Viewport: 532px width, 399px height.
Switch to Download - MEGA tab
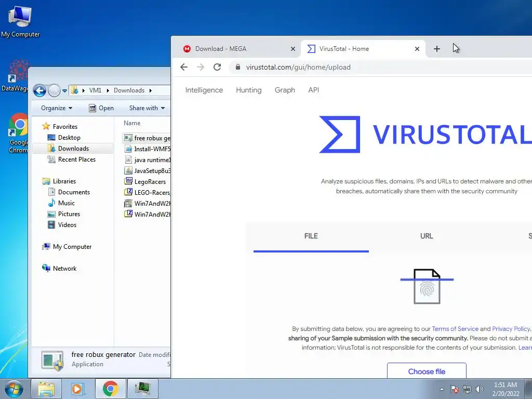click(x=234, y=49)
